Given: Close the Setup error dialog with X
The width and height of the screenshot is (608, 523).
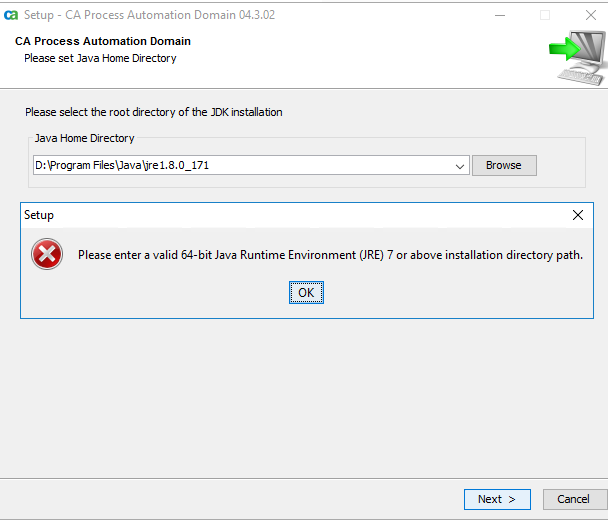Looking at the screenshot, I should point(578,215).
